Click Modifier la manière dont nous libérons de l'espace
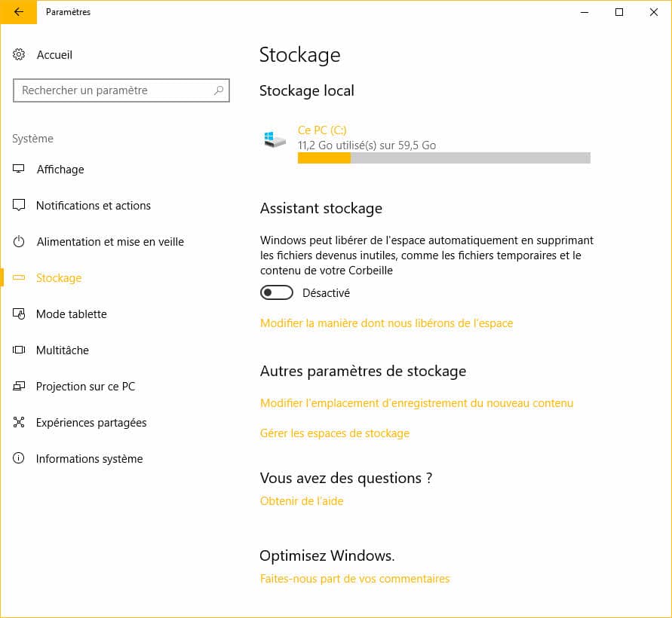The width and height of the screenshot is (672, 618). pyautogui.click(x=386, y=323)
